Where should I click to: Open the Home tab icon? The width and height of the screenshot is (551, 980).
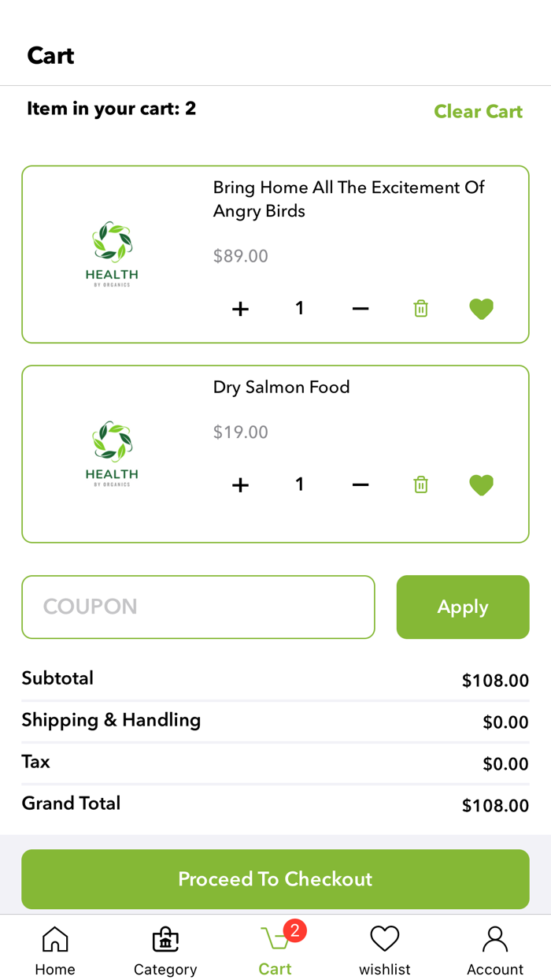point(55,938)
